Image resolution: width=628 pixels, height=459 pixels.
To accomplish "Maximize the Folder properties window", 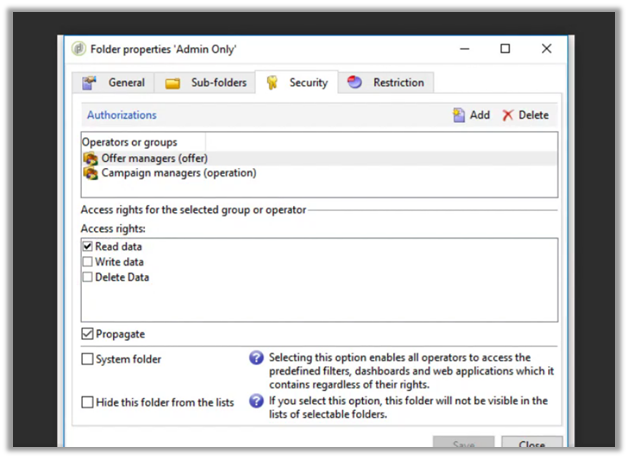I will [x=505, y=48].
